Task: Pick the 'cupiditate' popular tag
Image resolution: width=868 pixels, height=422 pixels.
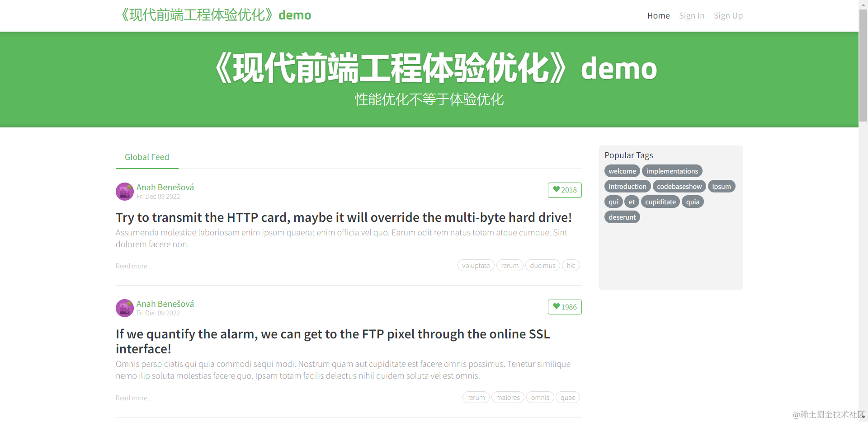Action: (x=660, y=202)
